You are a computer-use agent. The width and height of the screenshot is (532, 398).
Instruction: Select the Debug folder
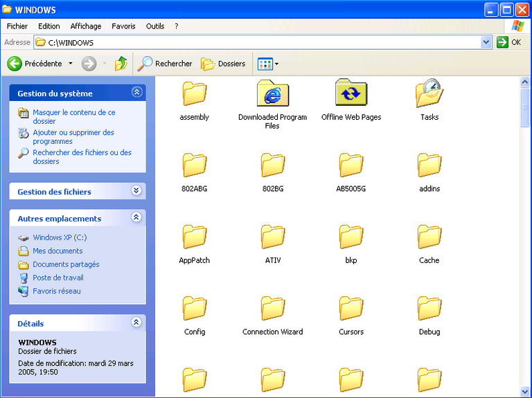(x=429, y=316)
